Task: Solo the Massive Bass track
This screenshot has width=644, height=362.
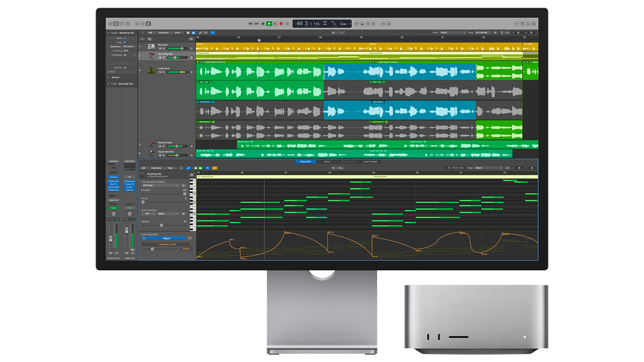Action: 164,146
